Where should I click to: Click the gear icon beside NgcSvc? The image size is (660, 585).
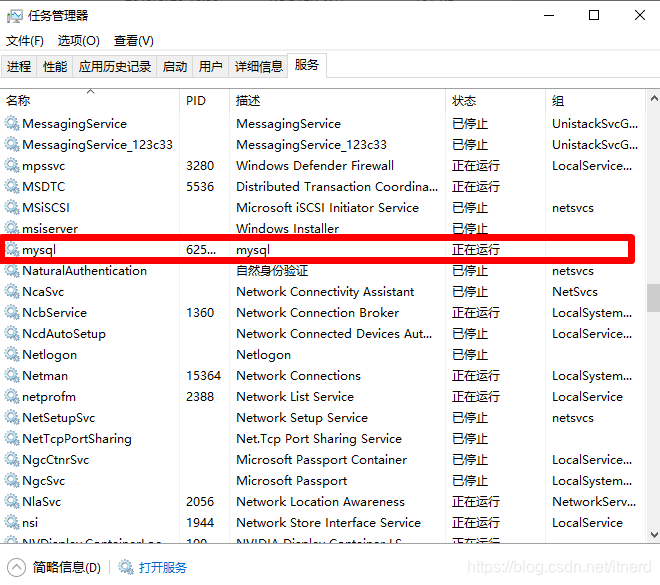[x=12, y=481]
